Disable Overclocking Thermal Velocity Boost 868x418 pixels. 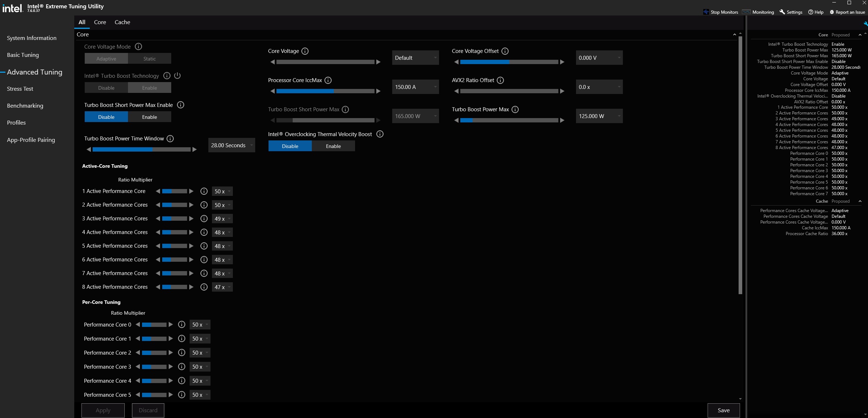coord(290,146)
